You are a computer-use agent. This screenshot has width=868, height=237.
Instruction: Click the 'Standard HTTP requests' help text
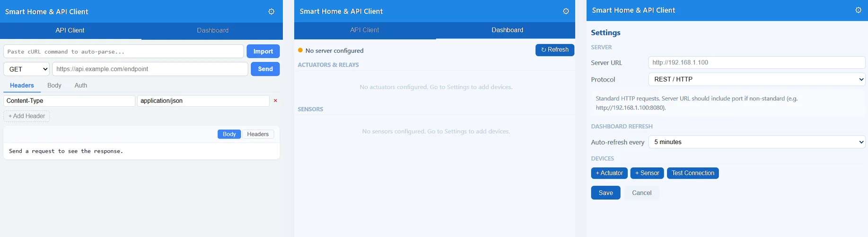(x=697, y=103)
